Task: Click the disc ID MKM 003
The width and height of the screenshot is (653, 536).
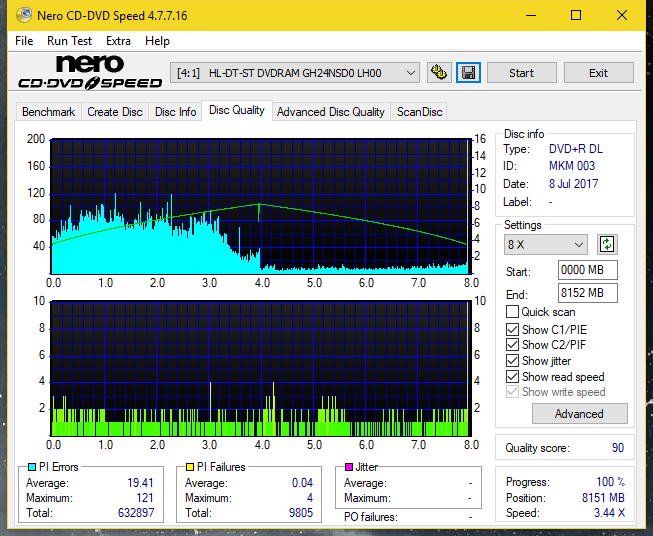Action: tap(572, 166)
